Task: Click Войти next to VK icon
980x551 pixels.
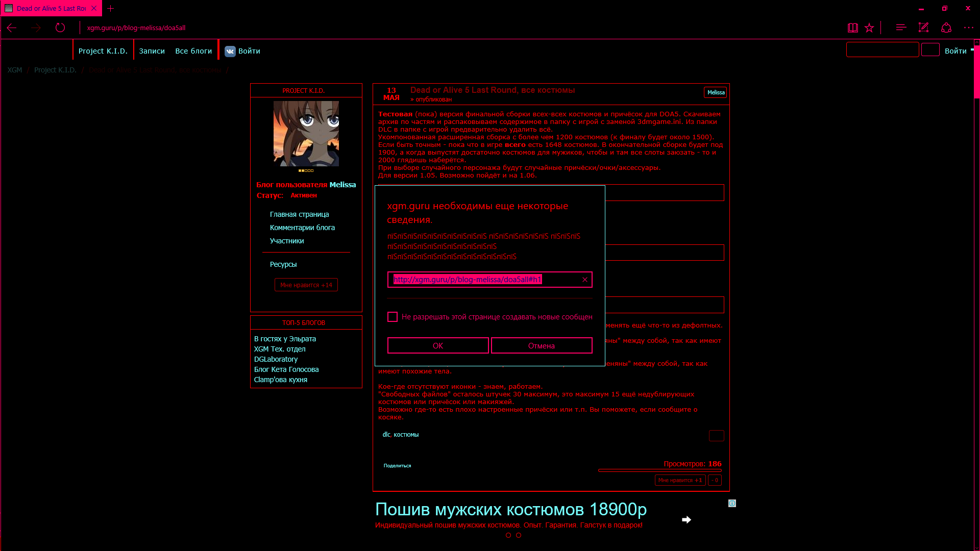Action: pos(249,51)
